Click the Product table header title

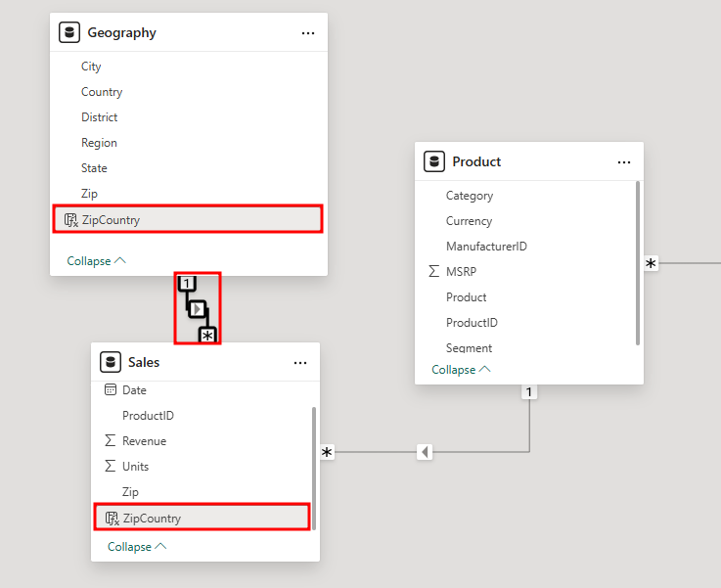click(x=476, y=161)
